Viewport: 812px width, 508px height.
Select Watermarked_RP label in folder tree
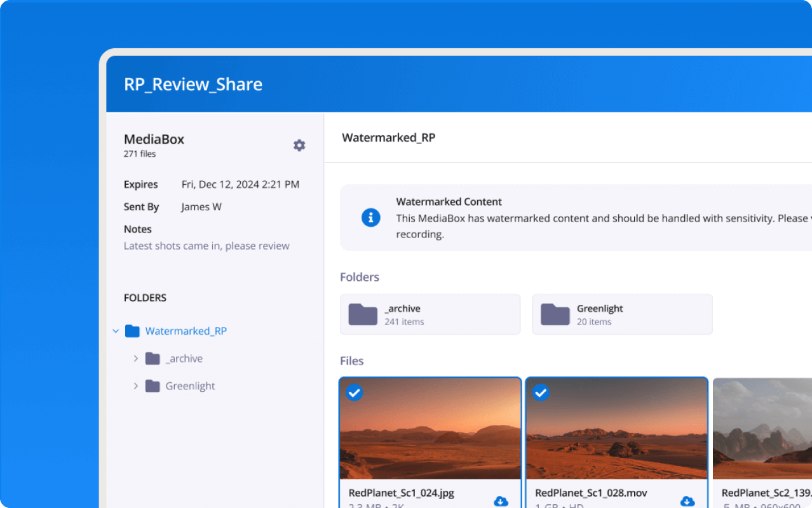pos(186,331)
